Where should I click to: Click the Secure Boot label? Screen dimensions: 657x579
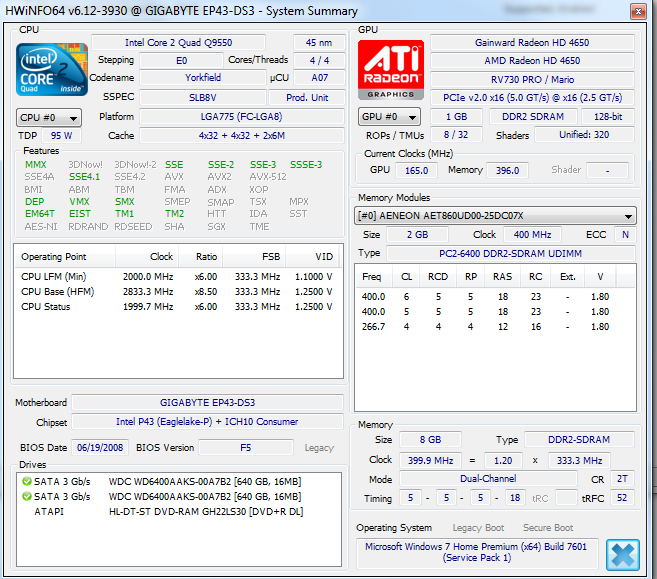548,528
